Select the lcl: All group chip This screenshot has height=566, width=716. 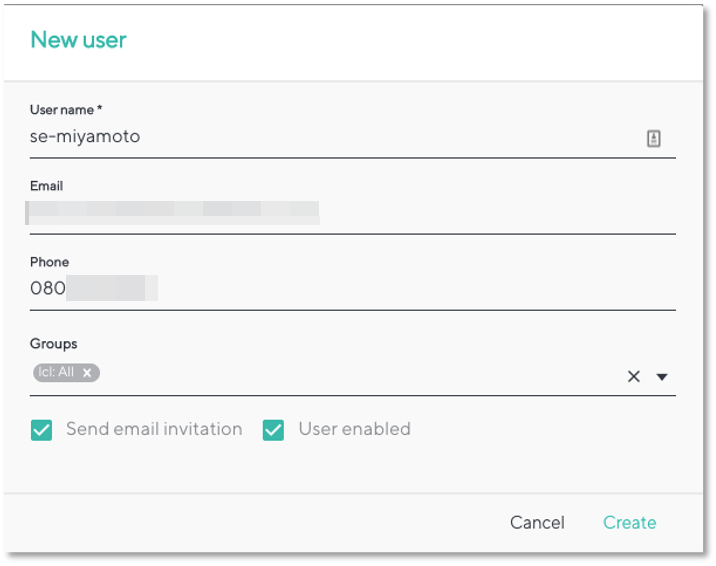click(x=56, y=372)
